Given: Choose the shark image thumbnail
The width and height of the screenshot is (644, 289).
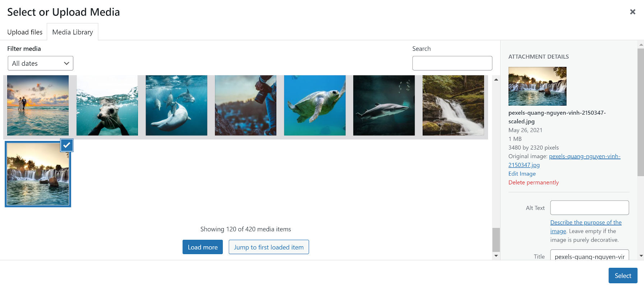Looking at the screenshot, I should point(384,105).
